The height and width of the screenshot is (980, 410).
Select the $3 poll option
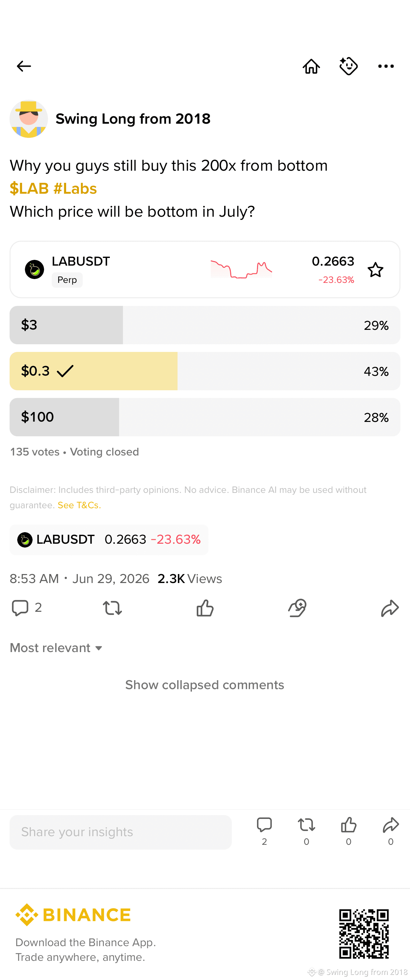pos(205,325)
